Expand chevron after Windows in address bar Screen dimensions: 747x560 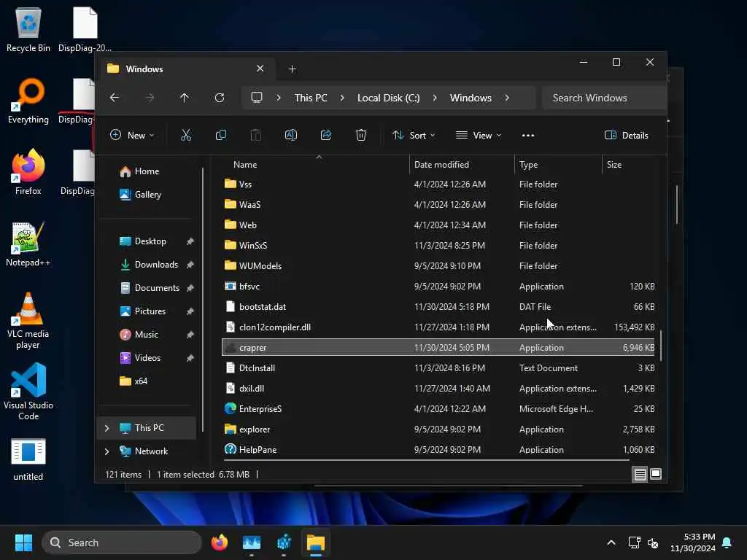point(507,98)
